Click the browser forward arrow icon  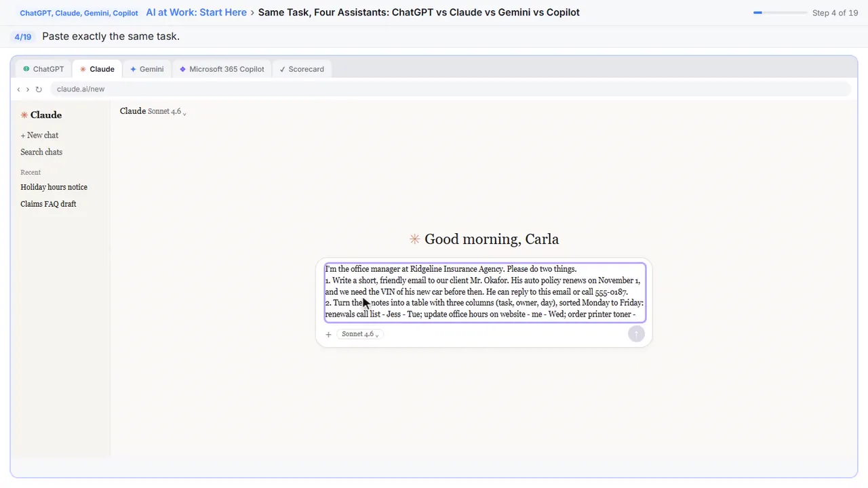28,89
